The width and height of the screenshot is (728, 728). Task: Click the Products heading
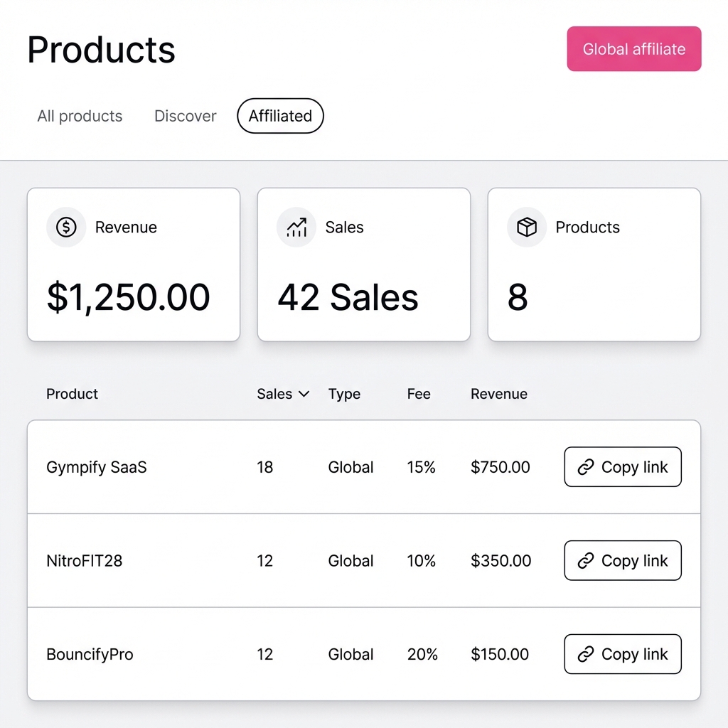[x=100, y=49]
